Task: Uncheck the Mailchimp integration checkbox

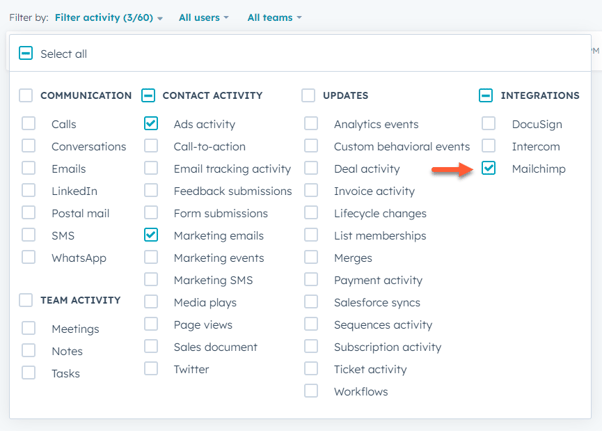Action: coord(488,169)
